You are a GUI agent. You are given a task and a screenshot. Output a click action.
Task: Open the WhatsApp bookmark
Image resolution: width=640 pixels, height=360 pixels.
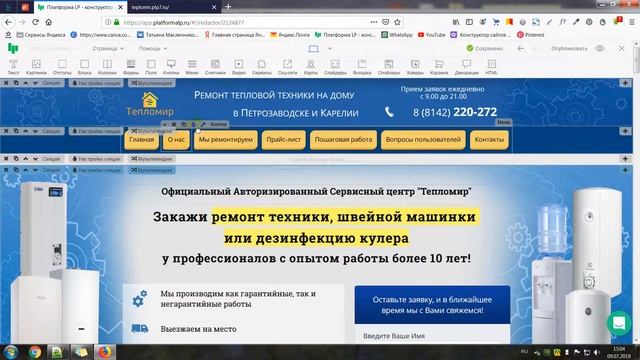[397, 35]
